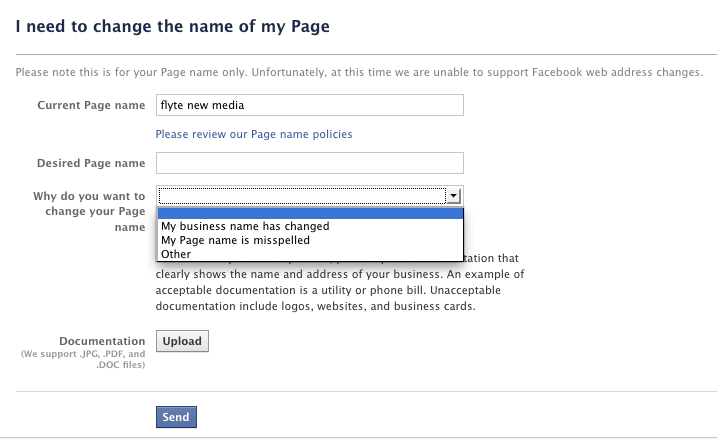Open the Page name policies link
The image size is (717, 443).
254,134
